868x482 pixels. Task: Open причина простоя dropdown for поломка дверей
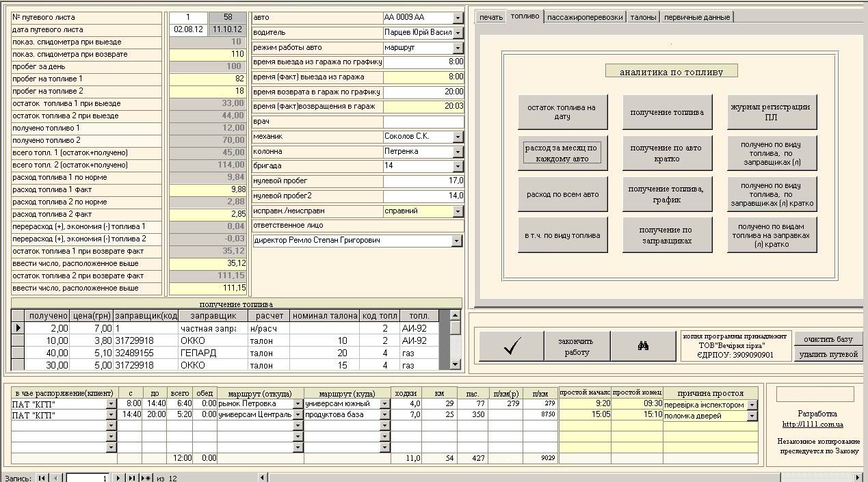[x=752, y=416]
